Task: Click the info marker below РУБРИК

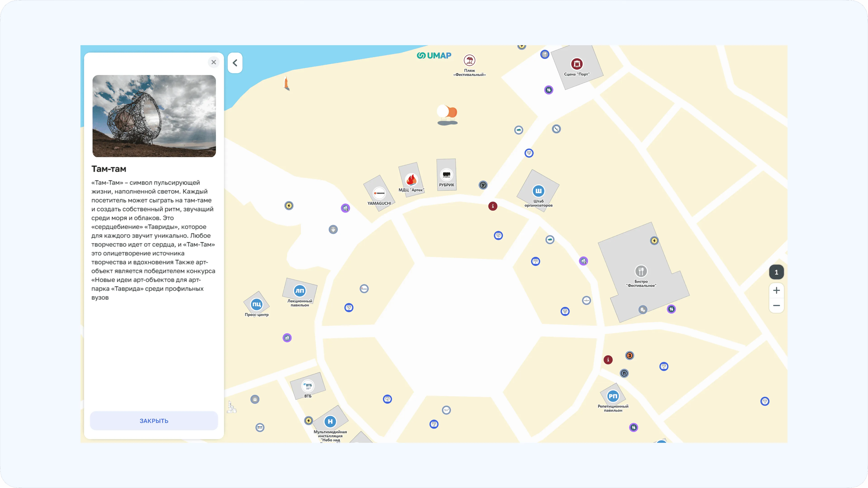Action: [493, 206]
